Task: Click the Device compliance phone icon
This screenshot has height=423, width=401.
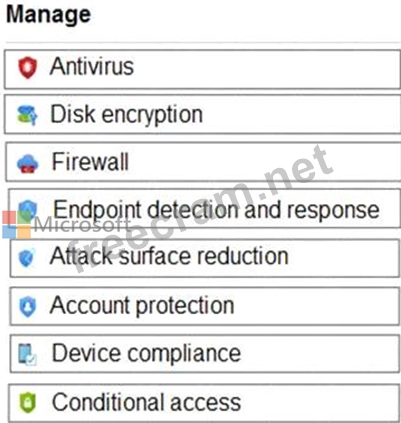Action: click(x=27, y=354)
